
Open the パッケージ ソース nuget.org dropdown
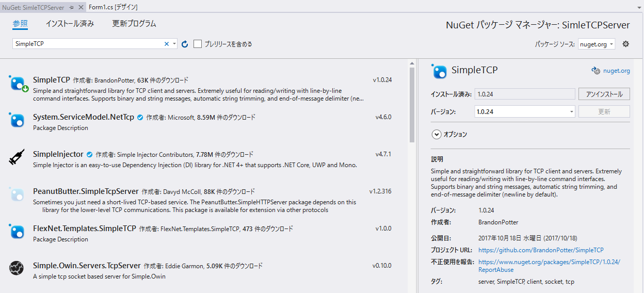[x=597, y=44]
